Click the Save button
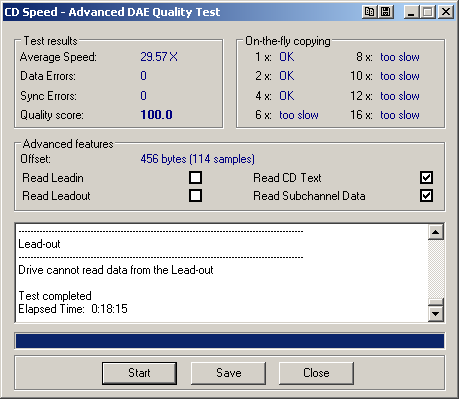The width and height of the screenshot is (459, 399). pyautogui.click(x=229, y=373)
